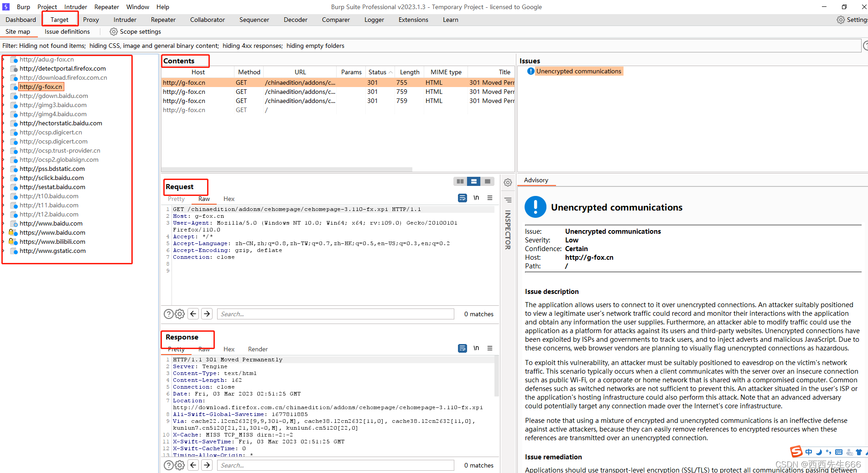The height and width of the screenshot is (473, 868).
Task: Click the Scope settings gear icon
Action: coord(114,31)
